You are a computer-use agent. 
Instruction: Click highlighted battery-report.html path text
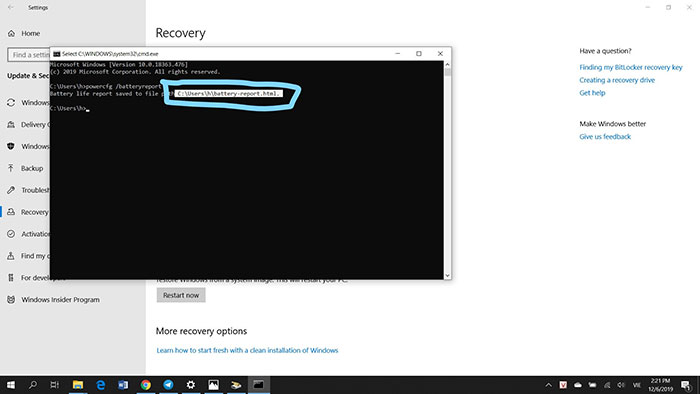pos(228,93)
